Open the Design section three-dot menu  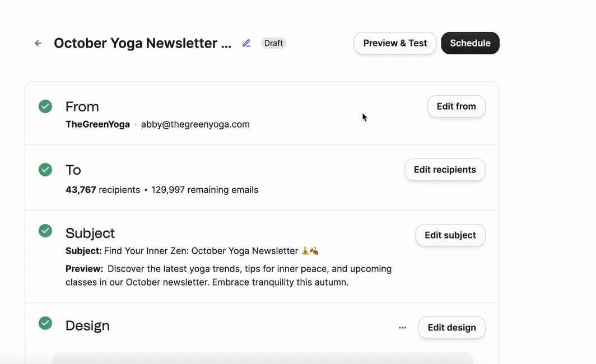tap(402, 328)
